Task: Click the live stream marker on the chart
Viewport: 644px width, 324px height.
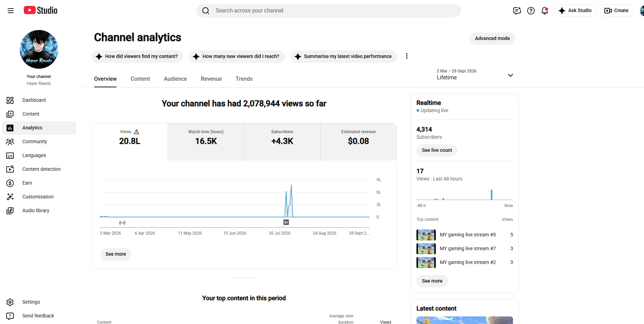Action: point(122,223)
